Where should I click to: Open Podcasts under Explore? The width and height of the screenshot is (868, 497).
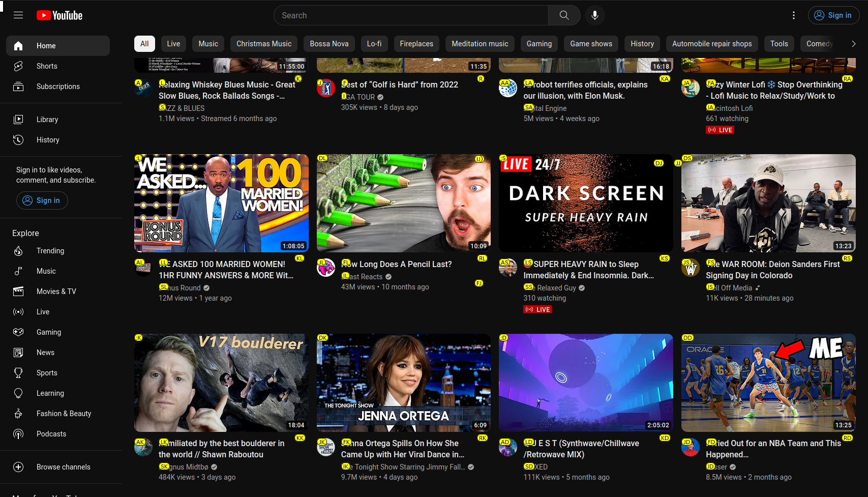pos(58,434)
